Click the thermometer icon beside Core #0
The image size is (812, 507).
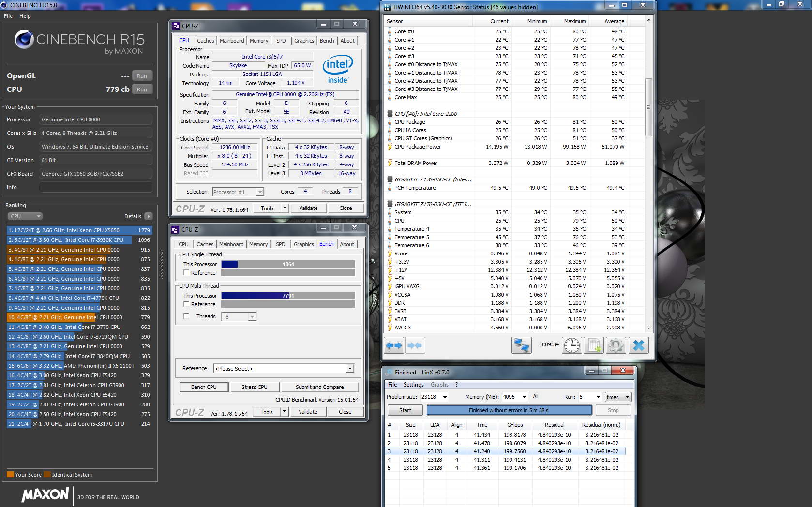click(x=390, y=31)
